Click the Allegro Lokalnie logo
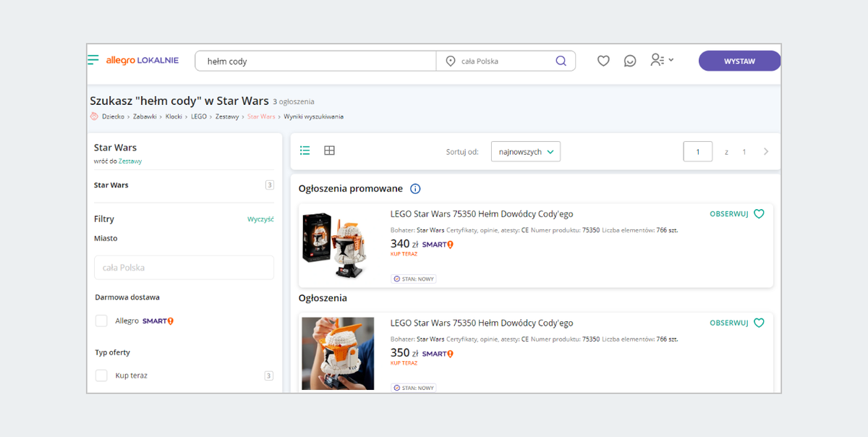Image resolution: width=868 pixels, height=437 pixels. [x=142, y=60]
